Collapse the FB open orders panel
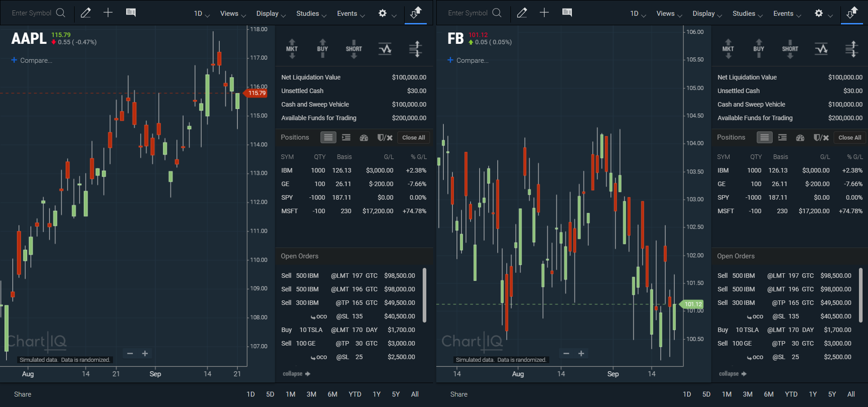This screenshot has width=868, height=407. pos(732,374)
